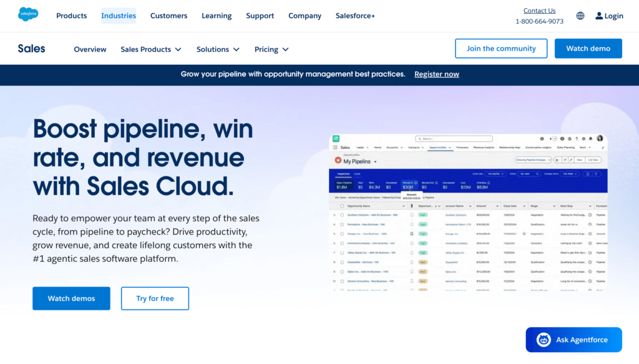The image size is (639, 364).
Task: Check the Opteo Inc. Add-On row
Action: click(x=342, y=272)
